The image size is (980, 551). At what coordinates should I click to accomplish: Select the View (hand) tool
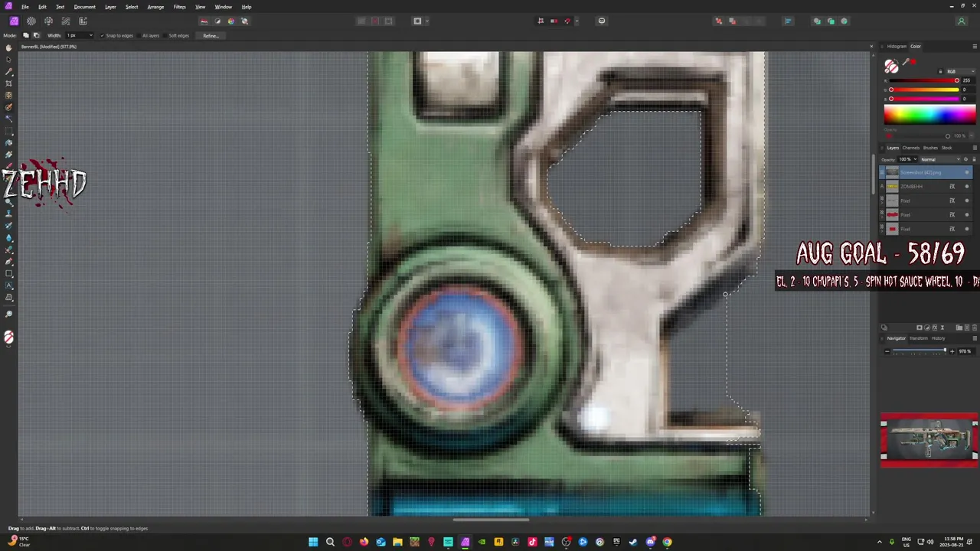[9, 47]
